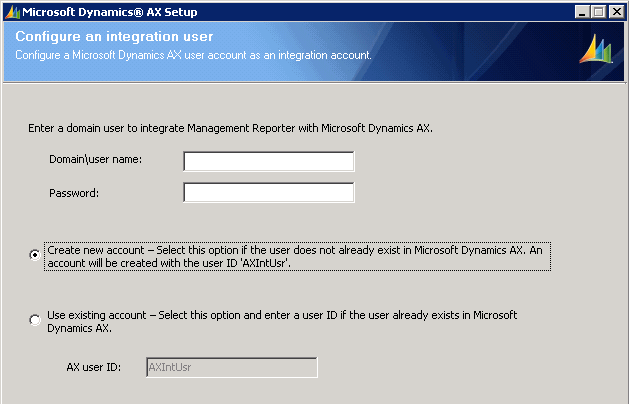Select the Use existing account radio button
This screenshot has width=629, height=404.
coord(36,320)
